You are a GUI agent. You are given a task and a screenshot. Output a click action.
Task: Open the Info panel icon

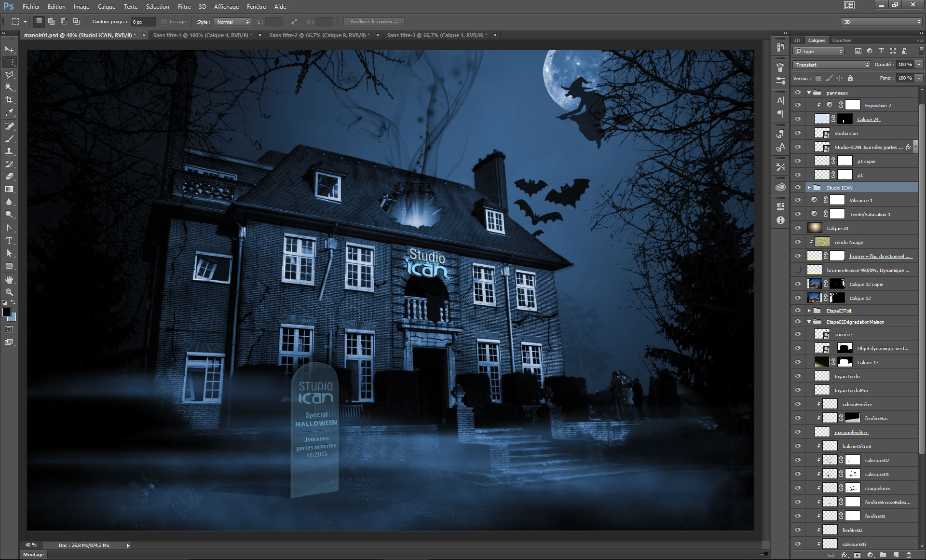(780, 220)
